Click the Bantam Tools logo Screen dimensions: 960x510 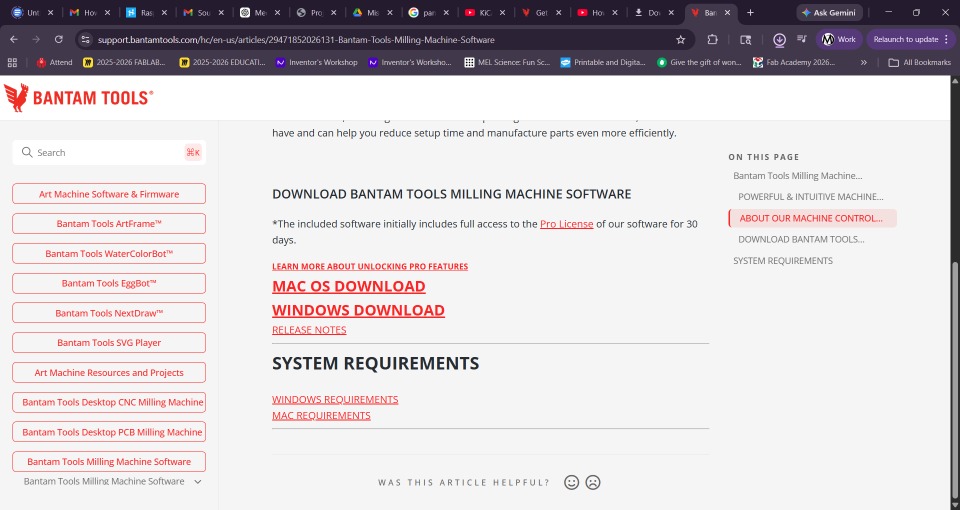(x=78, y=98)
